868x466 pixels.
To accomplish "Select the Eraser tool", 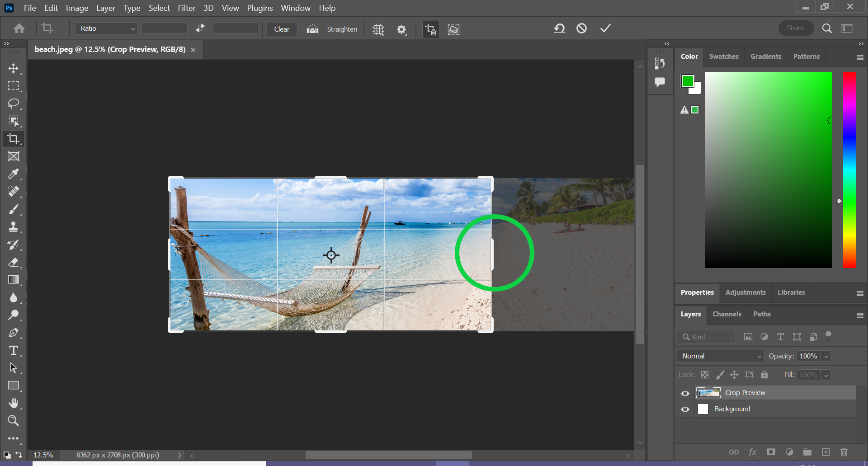I will pos(14,262).
